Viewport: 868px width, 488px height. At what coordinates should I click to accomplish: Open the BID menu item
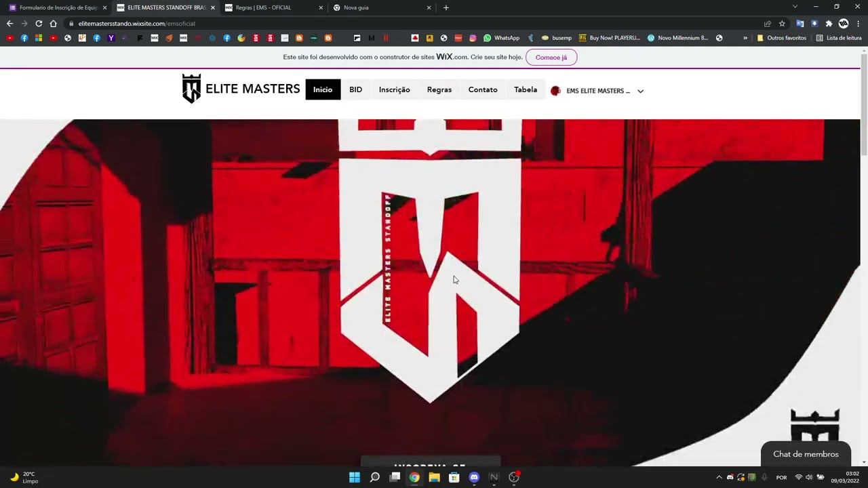tap(356, 89)
